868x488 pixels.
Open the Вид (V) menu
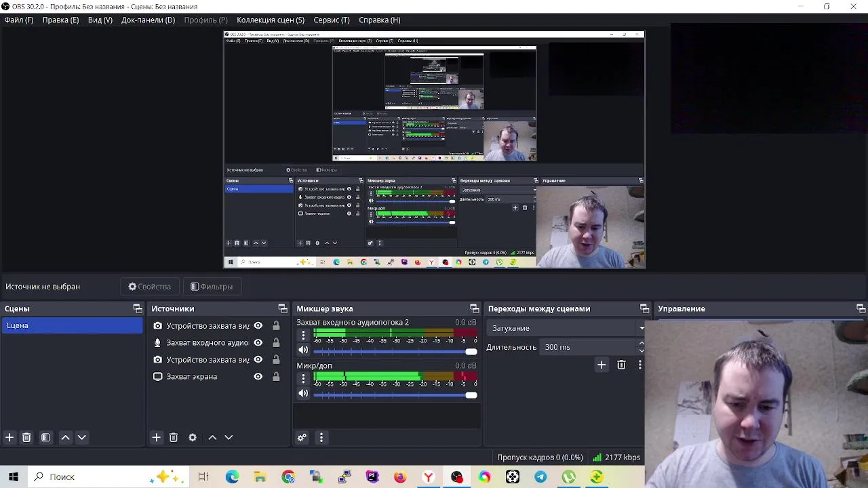tap(100, 20)
